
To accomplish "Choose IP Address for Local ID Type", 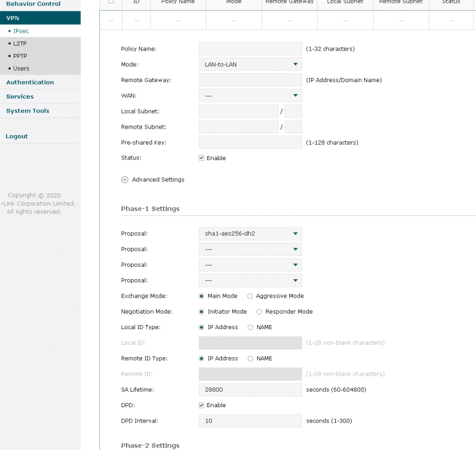I will (x=201, y=327).
